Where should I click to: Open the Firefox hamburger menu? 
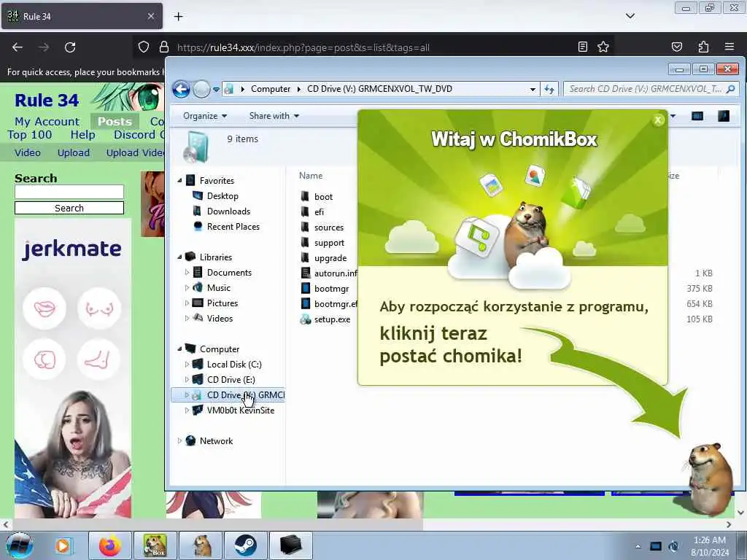(x=729, y=47)
